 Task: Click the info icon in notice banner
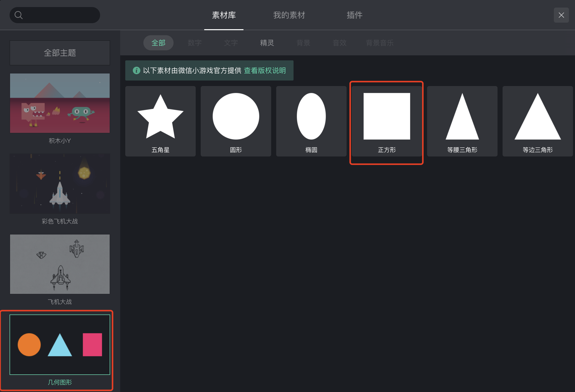[x=136, y=70]
